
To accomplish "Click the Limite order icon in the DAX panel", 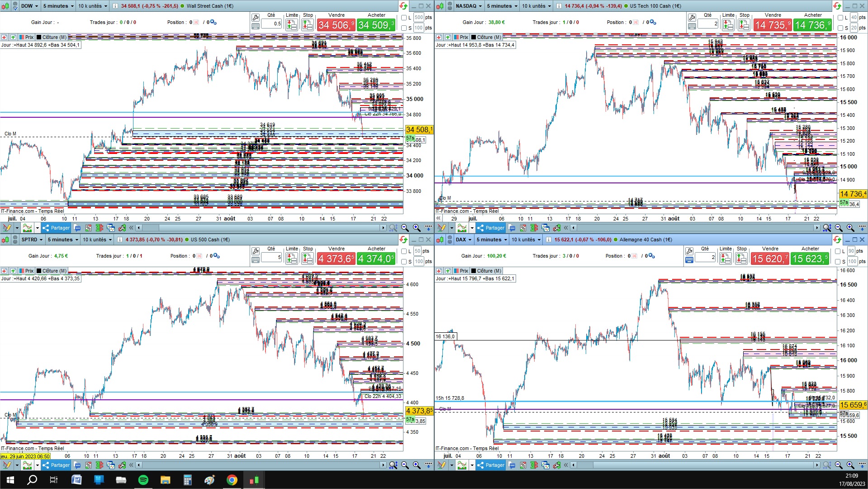I will (x=726, y=259).
